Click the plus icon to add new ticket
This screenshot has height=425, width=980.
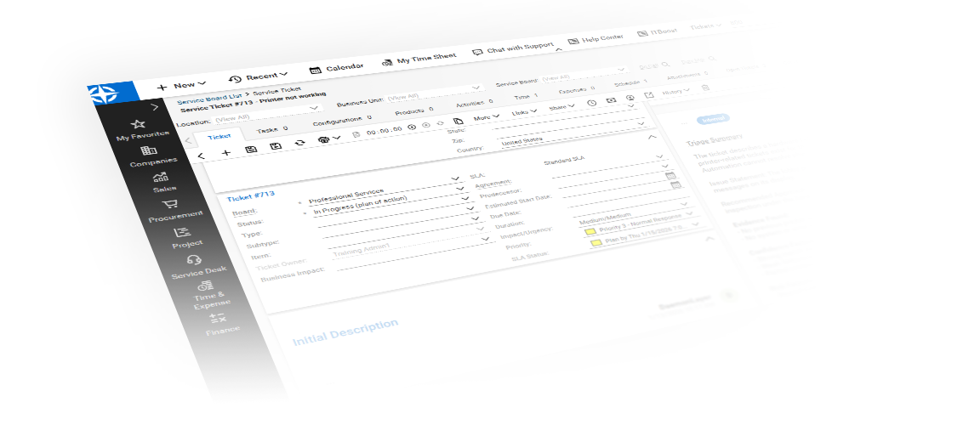[x=226, y=153]
